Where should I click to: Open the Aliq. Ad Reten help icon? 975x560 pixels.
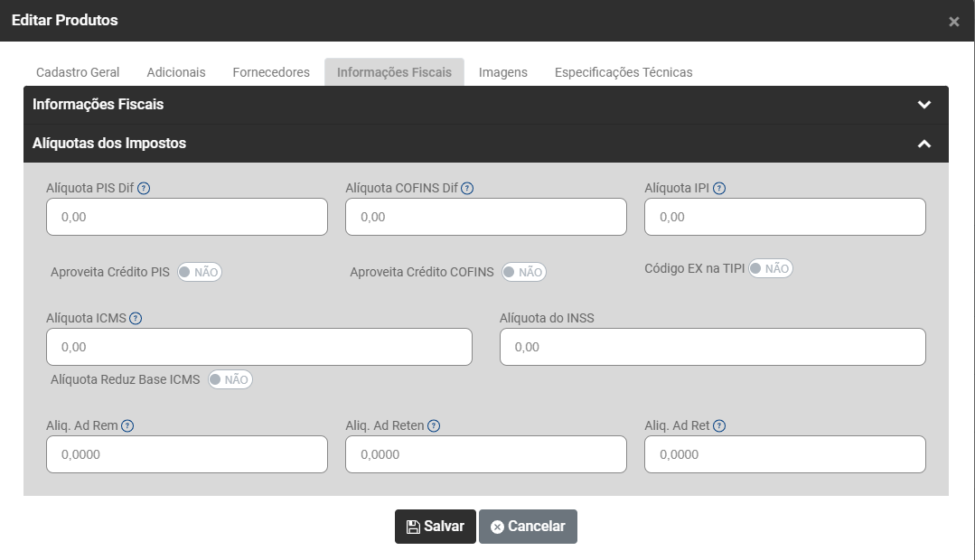[434, 426]
